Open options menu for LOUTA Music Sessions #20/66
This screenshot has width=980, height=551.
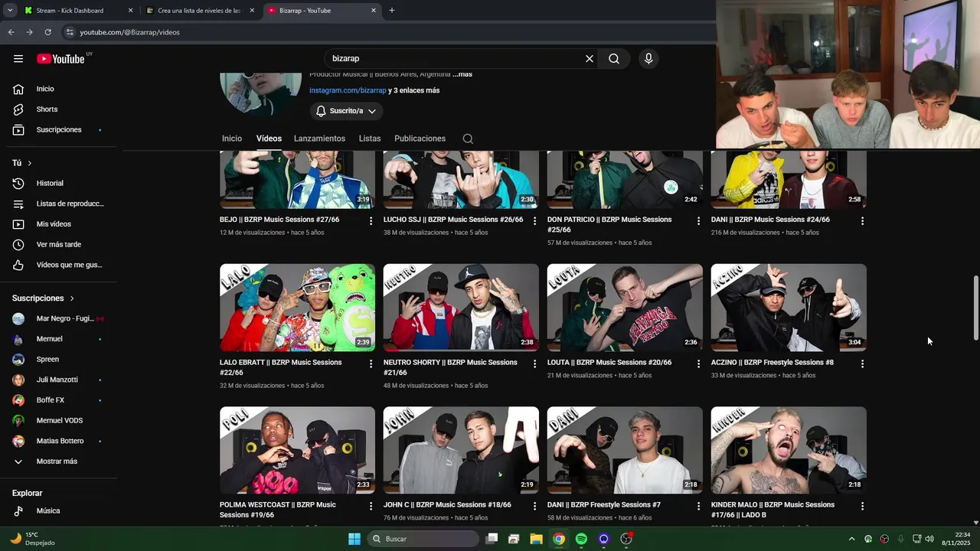click(698, 364)
